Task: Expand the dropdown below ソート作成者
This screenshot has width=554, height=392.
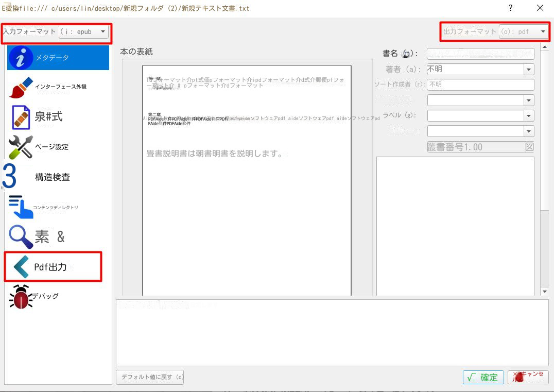Action: click(x=529, y=100)
